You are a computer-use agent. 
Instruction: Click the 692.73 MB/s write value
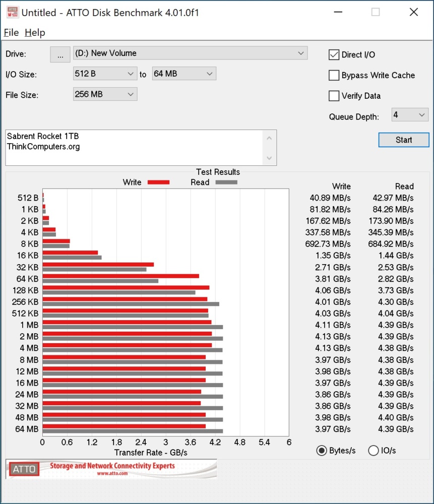pyautogui.click(x=328, y=244)
